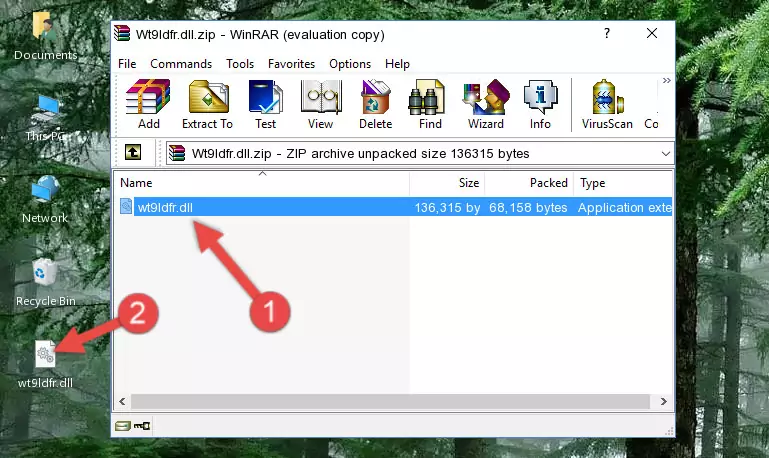The image size is (769, 458).
Task: Click the 136,315 size cell
Action: [x=447, y=207]
